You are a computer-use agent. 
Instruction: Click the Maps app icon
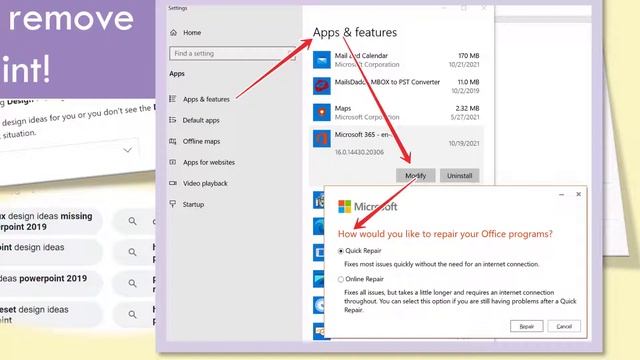(x=322, y=112)
